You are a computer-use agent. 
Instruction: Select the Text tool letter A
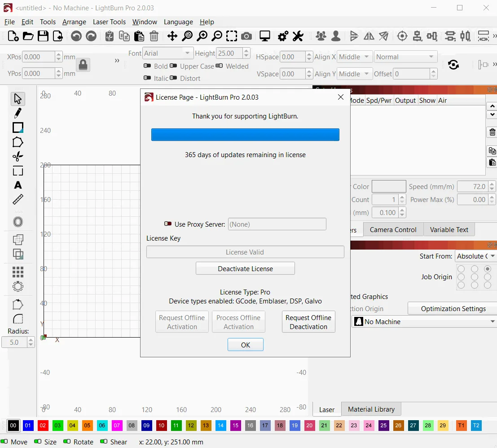(x=18, y=185)
